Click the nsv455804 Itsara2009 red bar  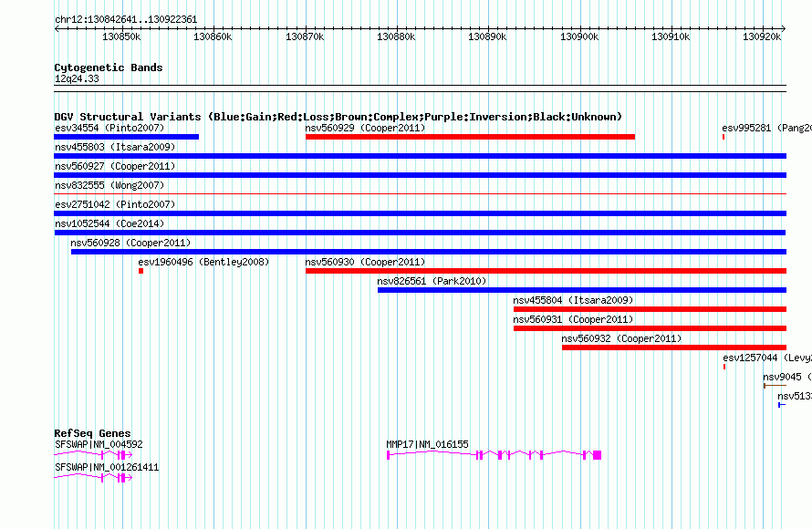[650, 309]
